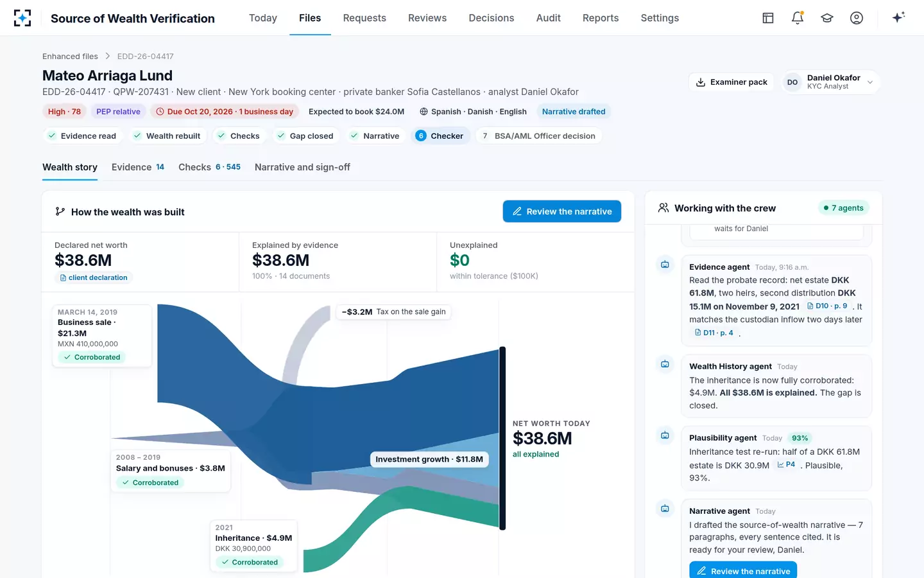Select the Gap closed workflow step
The height and width of the screenshot is (578, 924).
[305, 136]
